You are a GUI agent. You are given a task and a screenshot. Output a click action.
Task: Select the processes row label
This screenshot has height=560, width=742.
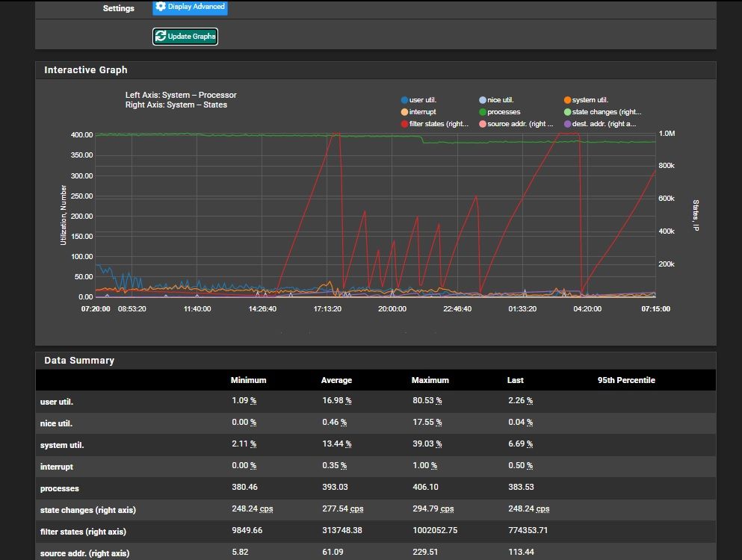coord(59,488)
